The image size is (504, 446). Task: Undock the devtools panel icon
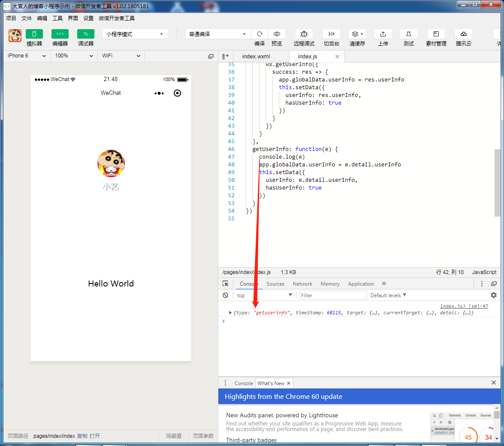(x=494, y=283)
